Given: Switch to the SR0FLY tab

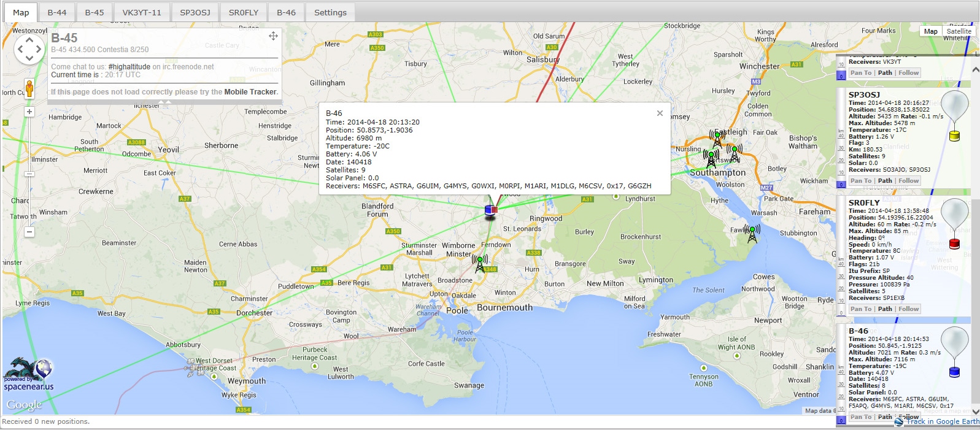Looking at the screenshot, I should click(244, 12).
